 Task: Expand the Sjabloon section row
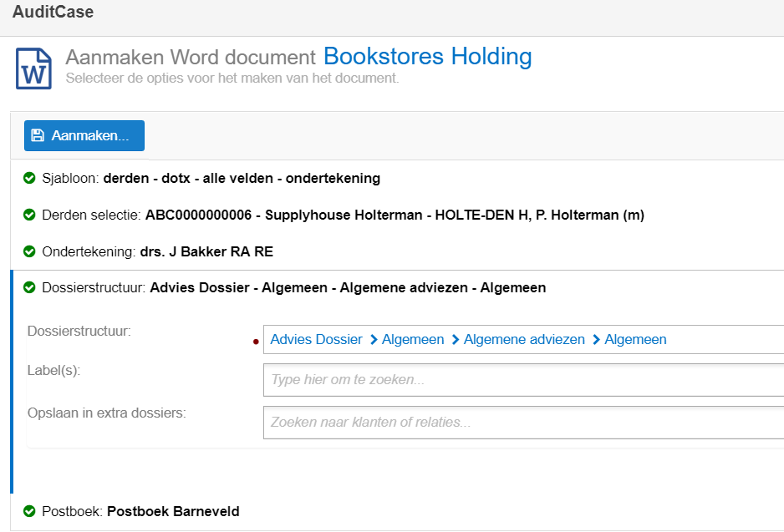(398, 179)
